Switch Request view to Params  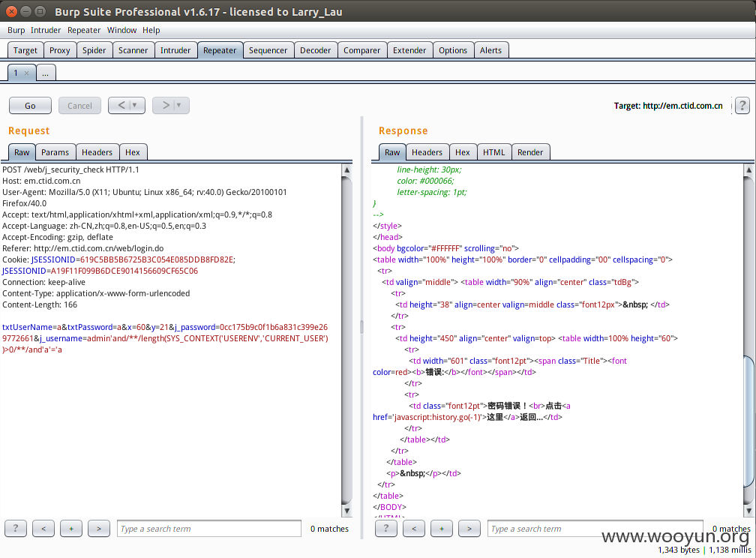pos(55,152)
